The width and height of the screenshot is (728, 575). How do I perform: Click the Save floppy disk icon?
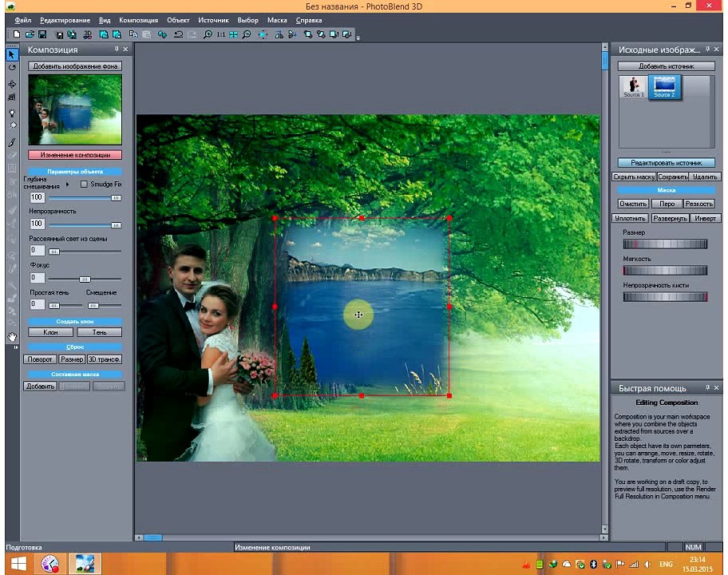click(42, 35)
